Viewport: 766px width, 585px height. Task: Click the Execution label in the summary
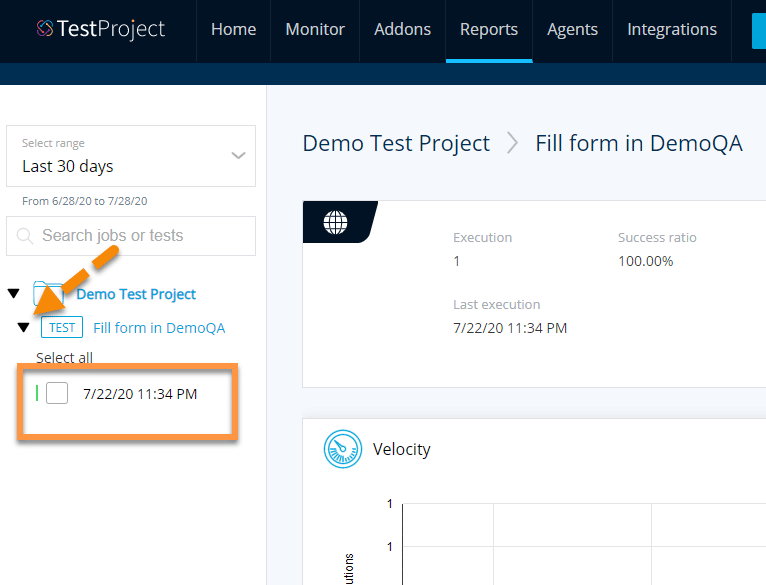(483, 238)
